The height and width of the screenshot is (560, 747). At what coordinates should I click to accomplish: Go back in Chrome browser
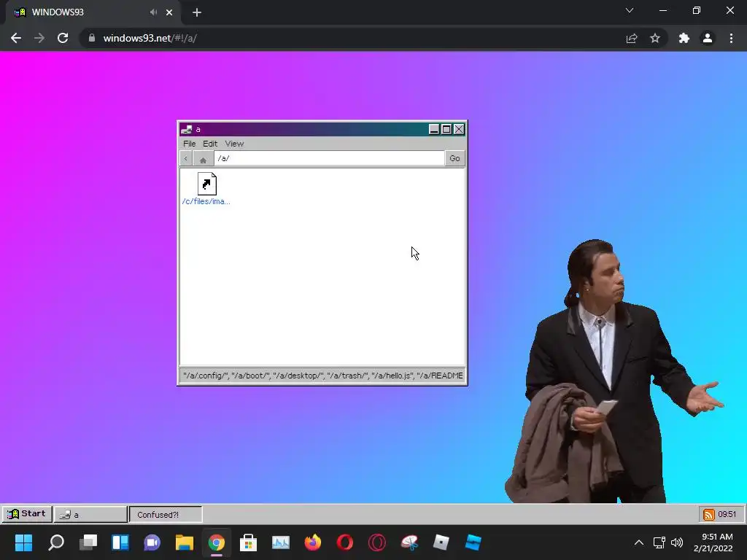[x=16, y=38]
